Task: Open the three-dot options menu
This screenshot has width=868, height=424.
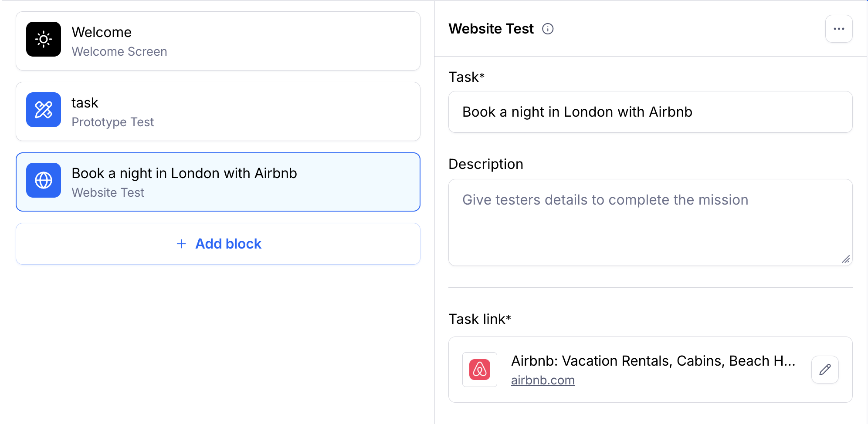Action: 839,29
